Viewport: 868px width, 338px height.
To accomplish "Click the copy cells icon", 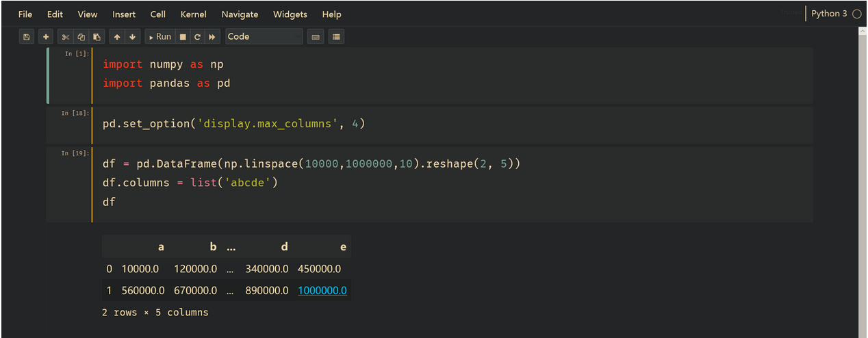I will (x=81, y=37).
